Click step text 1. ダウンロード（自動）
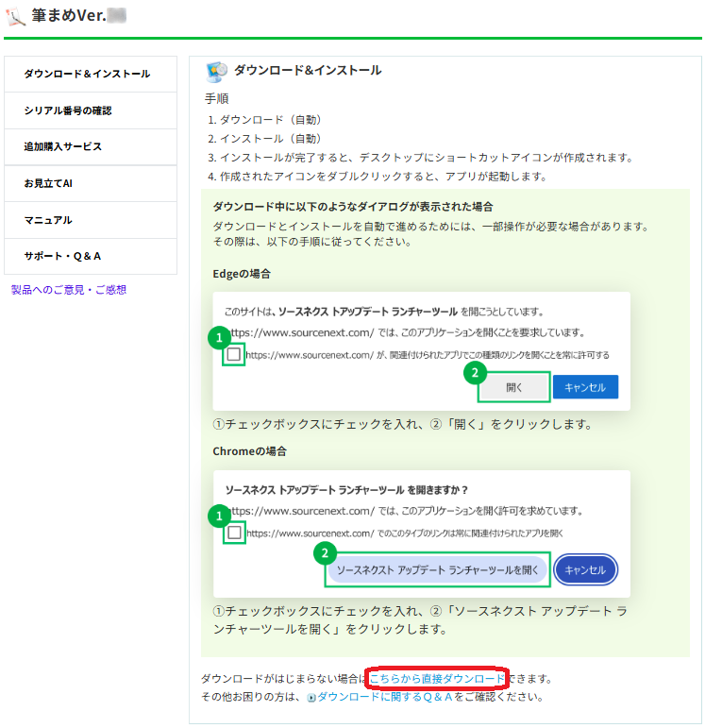The height and width of the screenshot is (728, 705). 265,120
